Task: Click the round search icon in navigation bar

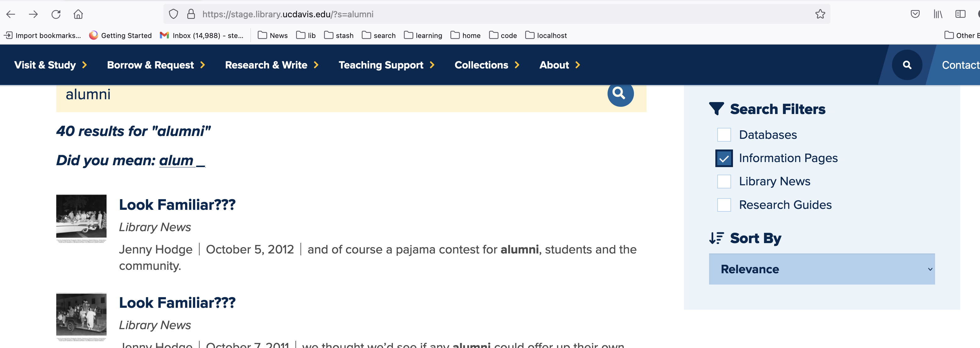Action: pyautogui.click(x=906, y=65)
